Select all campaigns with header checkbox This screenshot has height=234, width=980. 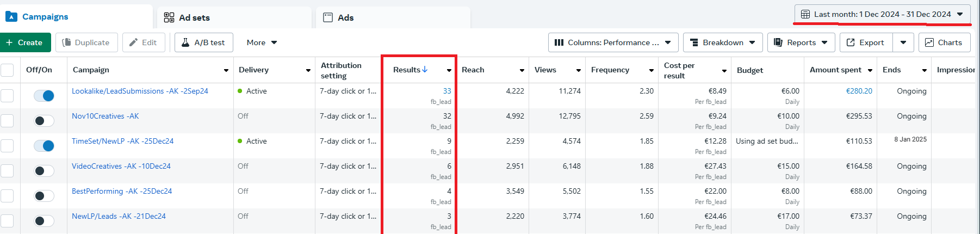tap(7, 70)
